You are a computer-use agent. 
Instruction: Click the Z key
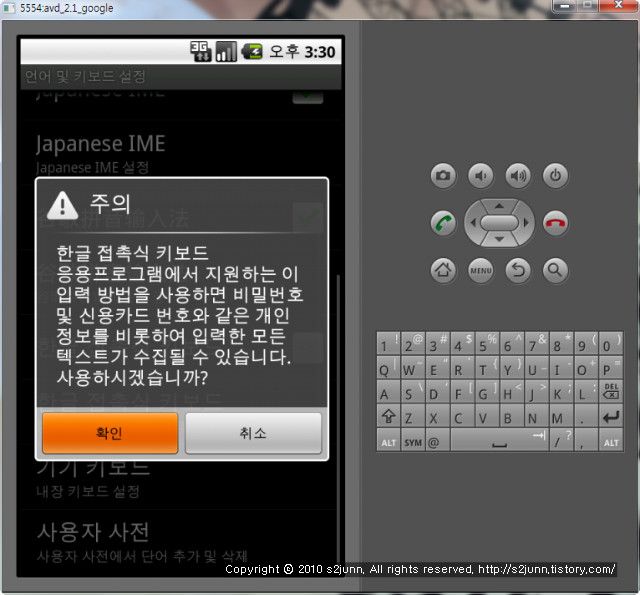point(413,416)
